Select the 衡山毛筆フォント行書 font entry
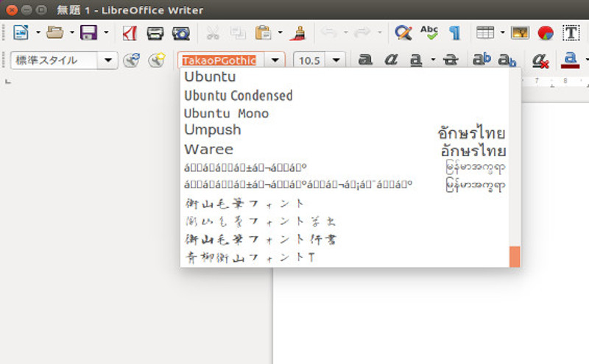Viewport: 589px width, 364px height. pyautogui.click(x=345, y=240)
